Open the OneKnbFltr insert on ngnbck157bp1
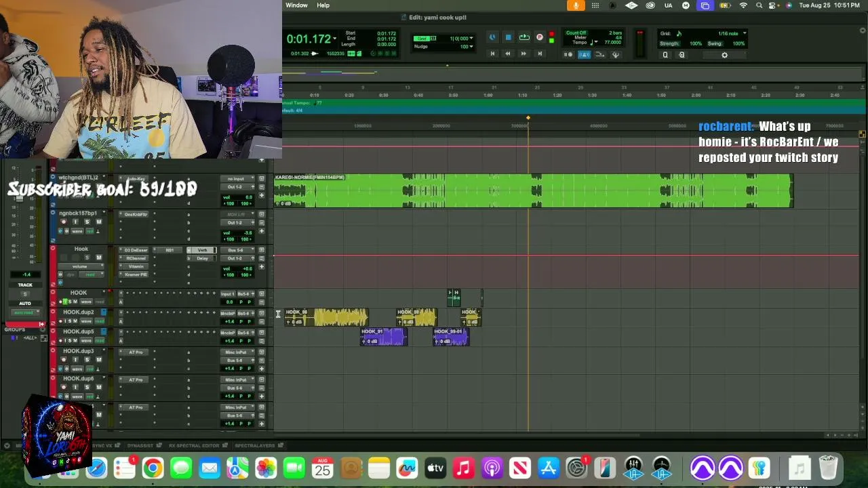Viewport: 868px width, 488px height. (136, 214)
